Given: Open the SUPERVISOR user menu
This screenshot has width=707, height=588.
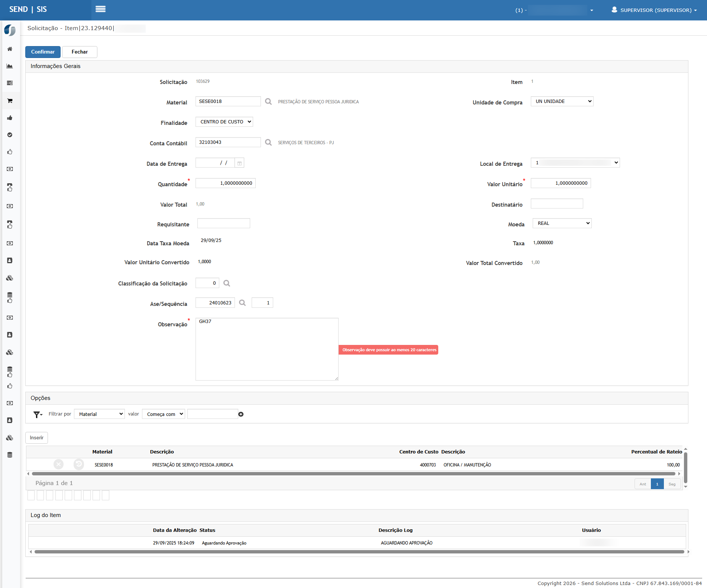Looking at the screenshot, I should point(654,10).
